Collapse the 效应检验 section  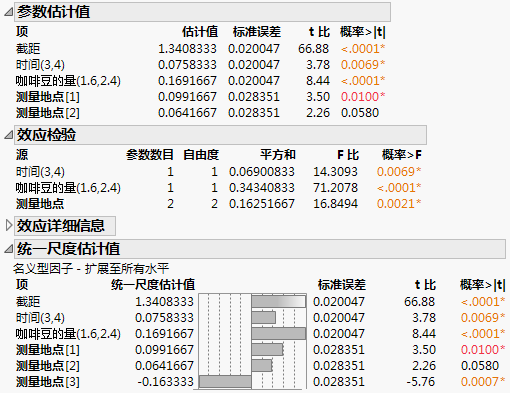pyautogui.click(x=8, y=135)
